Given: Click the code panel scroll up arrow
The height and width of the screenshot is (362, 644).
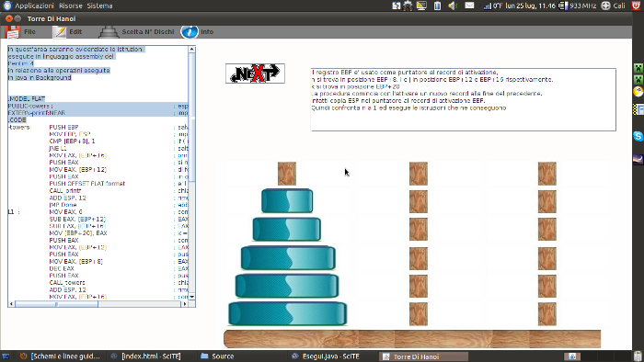Looking at the screenshot, I should pyautogui.click(x=191, y=50).
